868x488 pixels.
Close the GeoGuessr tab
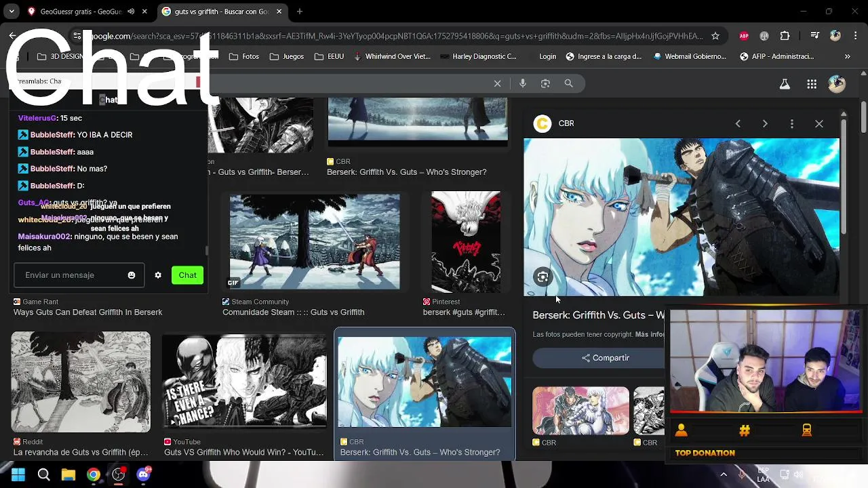[144, 12]
